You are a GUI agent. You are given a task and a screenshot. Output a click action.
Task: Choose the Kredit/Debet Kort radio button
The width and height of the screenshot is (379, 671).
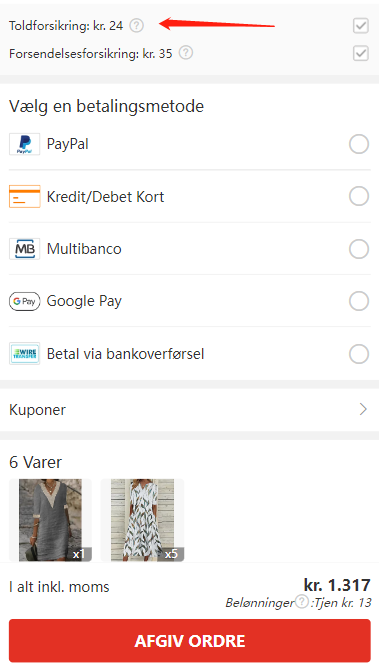(359, 196)
